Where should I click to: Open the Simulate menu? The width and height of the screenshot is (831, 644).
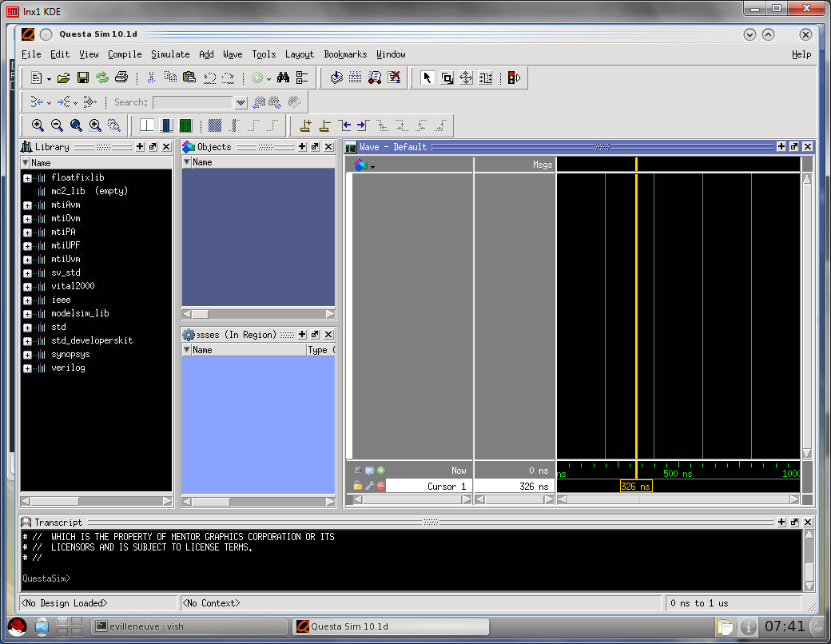point(170,54)
